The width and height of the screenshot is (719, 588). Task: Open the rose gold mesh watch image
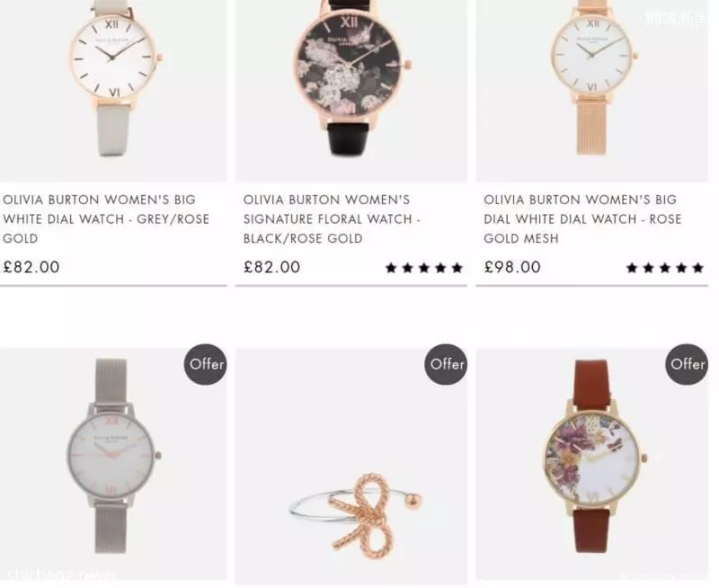(x=592, y=91)
